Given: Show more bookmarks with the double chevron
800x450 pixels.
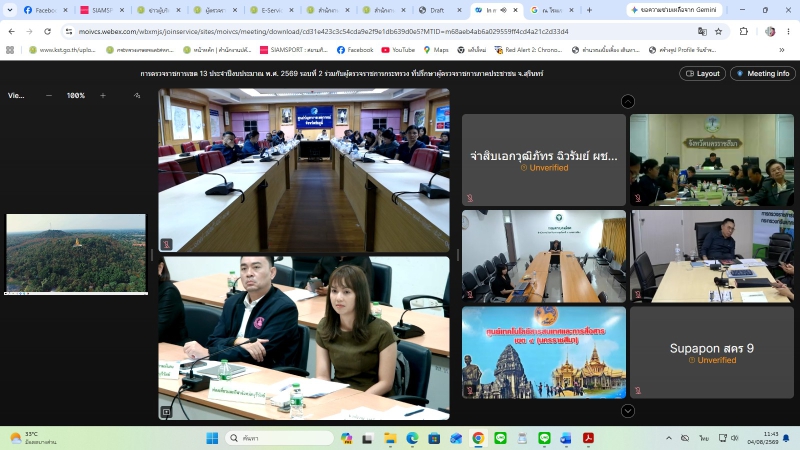Looking at the screenshot, I should click(782, 49).
